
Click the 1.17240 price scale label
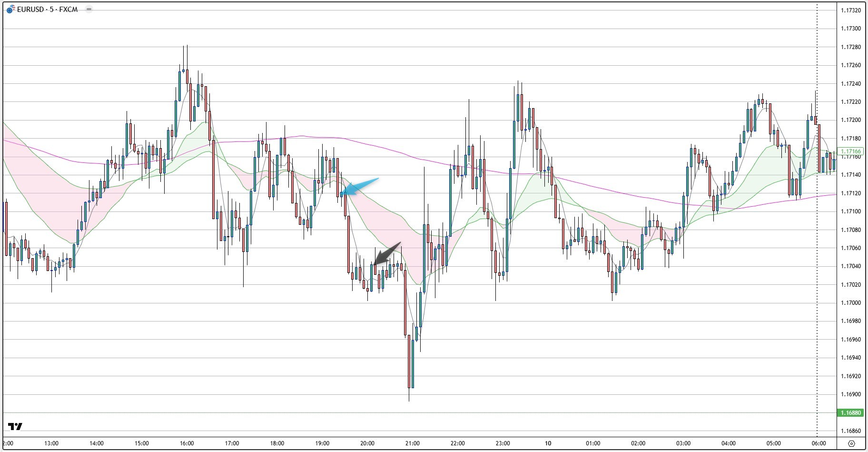pos(851,84)
